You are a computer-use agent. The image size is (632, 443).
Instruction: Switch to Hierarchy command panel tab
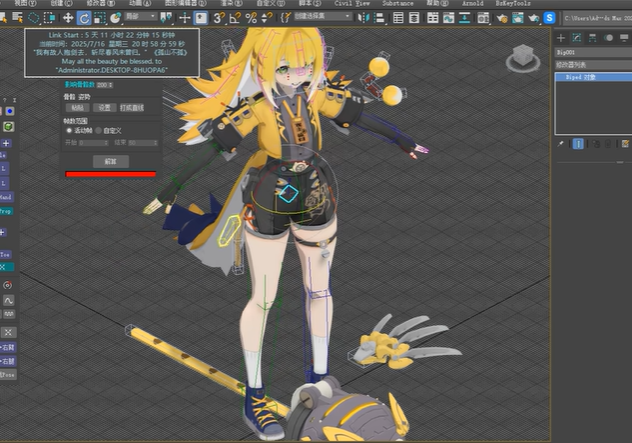click(592, 38)
